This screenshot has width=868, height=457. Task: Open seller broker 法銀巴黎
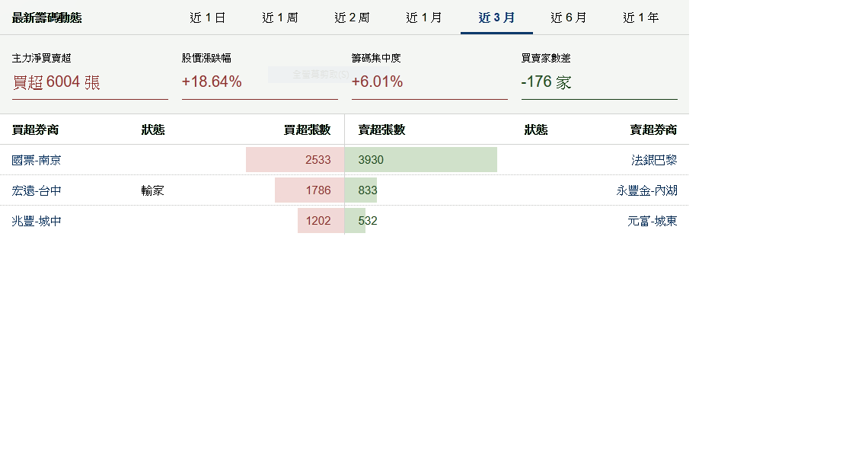654,160
